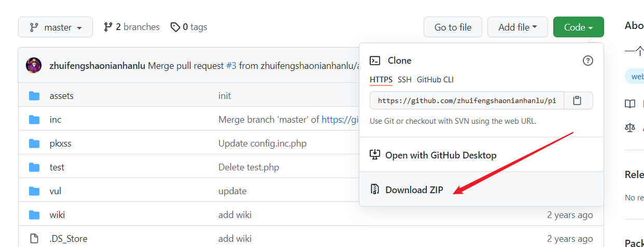Click the tag icon next to 0 tags
This screenshot has width=644, height=247.
pyautogui.click(x=175, y=27)
